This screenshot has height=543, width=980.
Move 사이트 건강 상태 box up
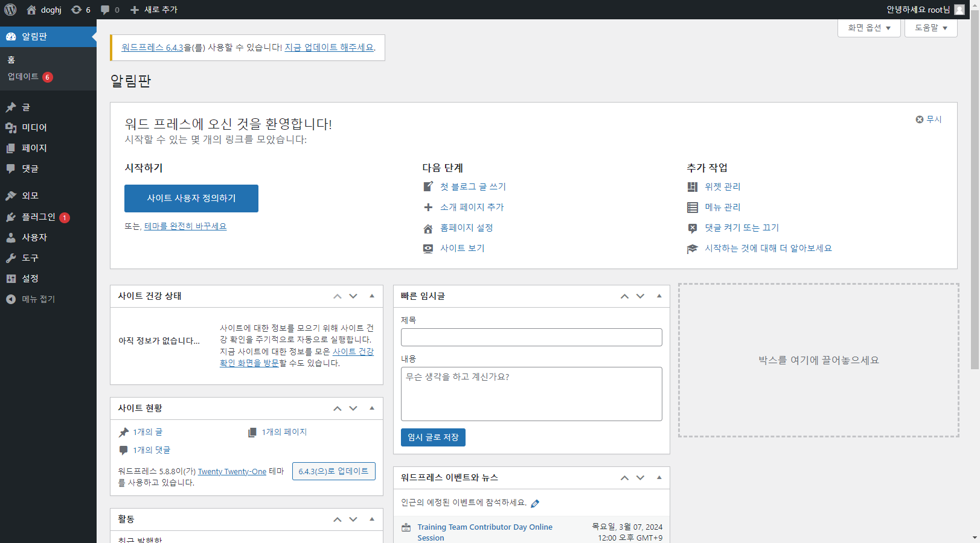(338, 296)
